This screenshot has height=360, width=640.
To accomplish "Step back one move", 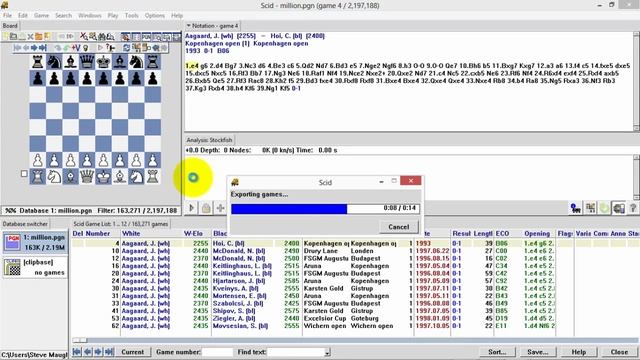I will (x=26, y=48).
